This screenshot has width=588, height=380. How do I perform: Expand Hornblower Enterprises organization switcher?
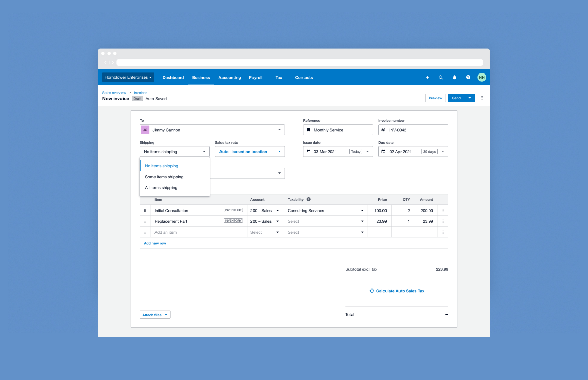128,77
